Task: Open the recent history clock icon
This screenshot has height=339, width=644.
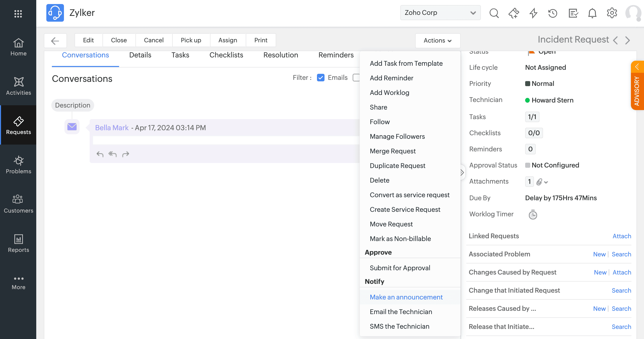Action: click(553, 13)
